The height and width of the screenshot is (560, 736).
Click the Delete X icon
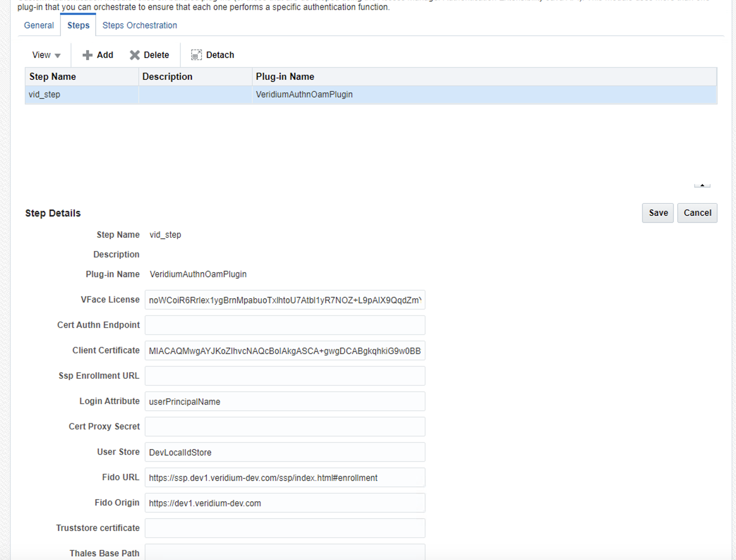(134, 55)
